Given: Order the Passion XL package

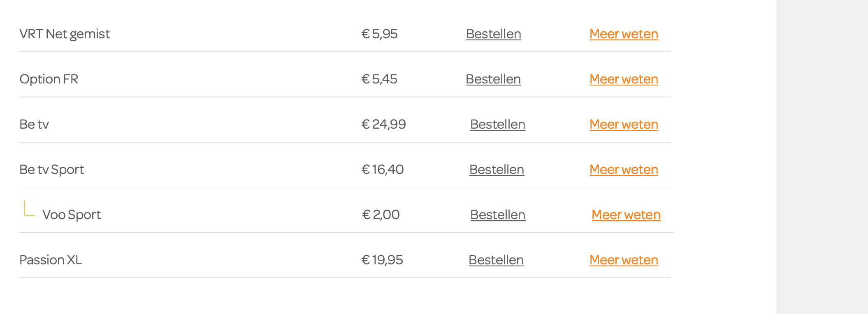Looking at the screenshot, I should (x=496, y=260).
